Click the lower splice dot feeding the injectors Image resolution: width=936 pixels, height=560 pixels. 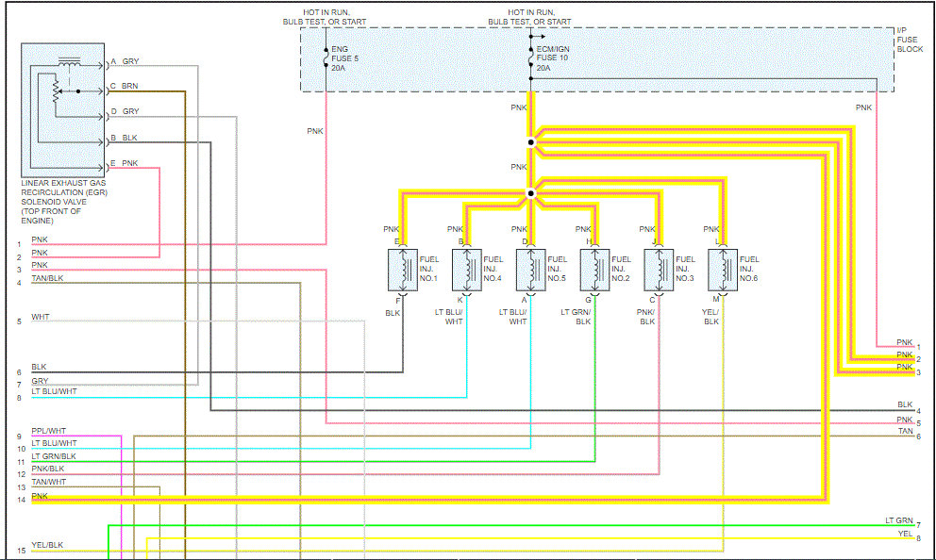(x=530, y=193)
